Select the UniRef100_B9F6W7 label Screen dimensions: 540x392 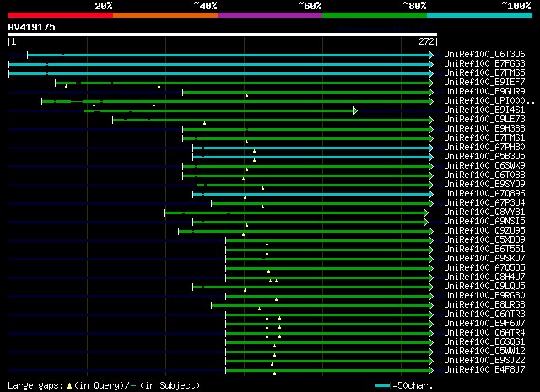tap(484, 324)
